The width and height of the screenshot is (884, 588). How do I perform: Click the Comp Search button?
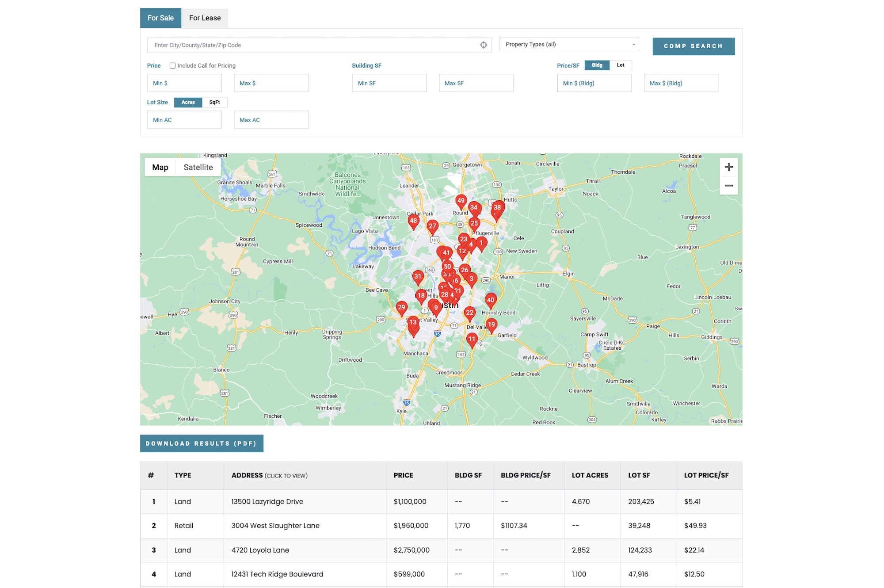point(693,46)
